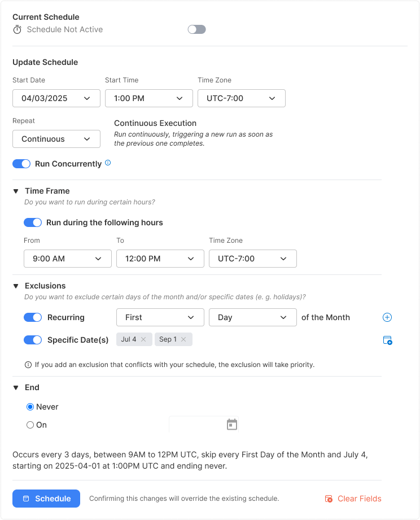Click the stopwatch icon beside Schedule Not Active

17,30
